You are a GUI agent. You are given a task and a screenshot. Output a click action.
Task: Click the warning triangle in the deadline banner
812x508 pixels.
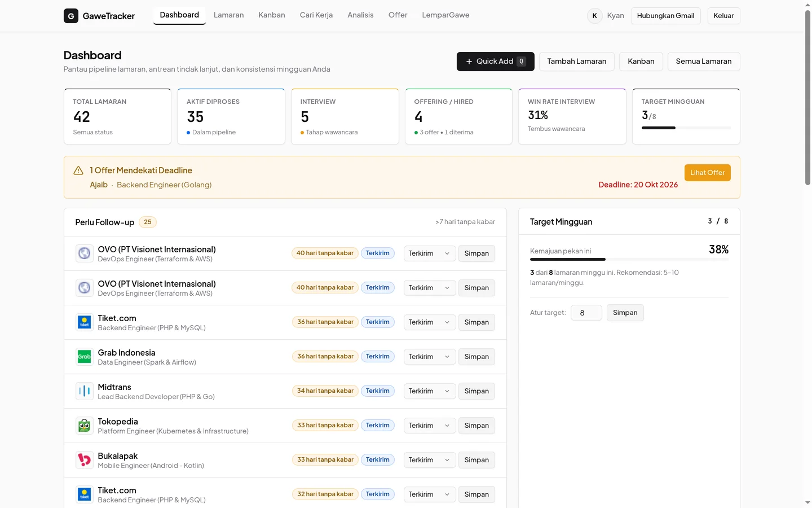pyautogui.click(x=78, y=170)
